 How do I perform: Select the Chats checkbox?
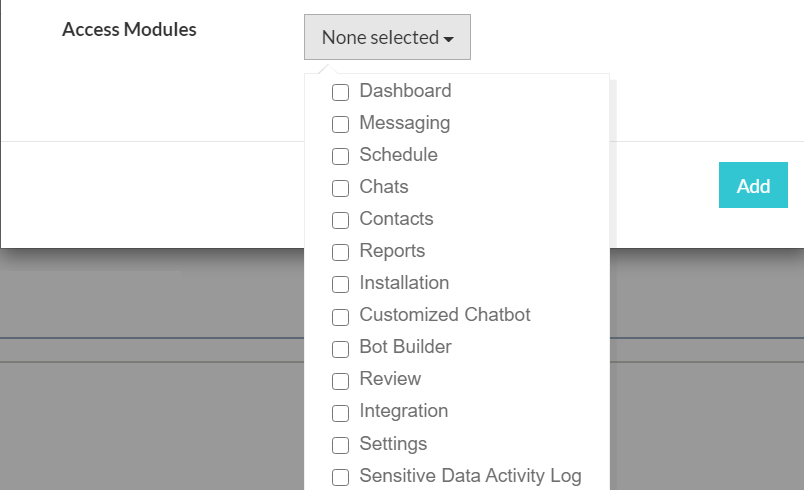341,188
